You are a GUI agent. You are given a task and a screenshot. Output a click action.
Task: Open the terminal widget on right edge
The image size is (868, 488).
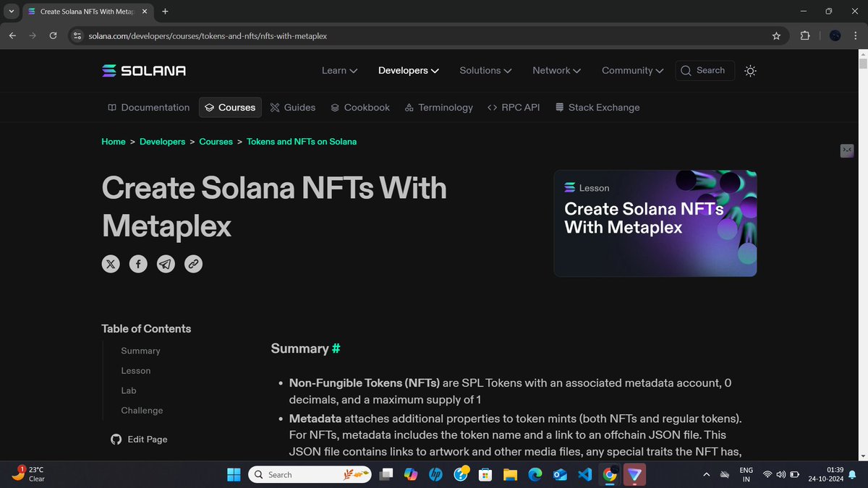tap(846, 150)
